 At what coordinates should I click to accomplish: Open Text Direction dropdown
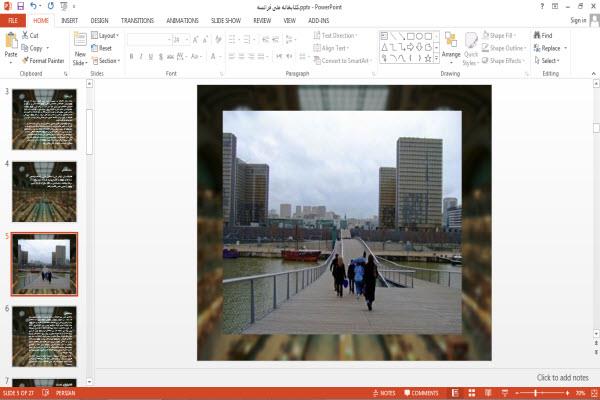click(335, 35)
